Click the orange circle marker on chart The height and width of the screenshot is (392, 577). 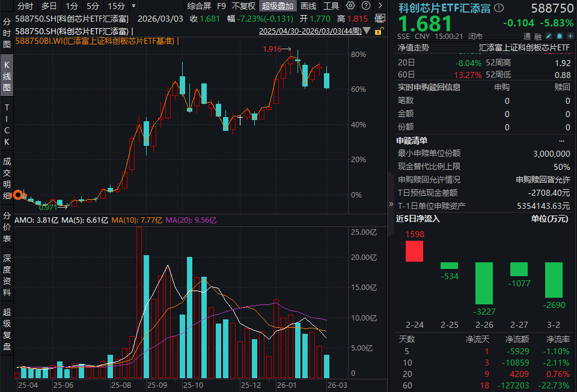click(18, 194)
